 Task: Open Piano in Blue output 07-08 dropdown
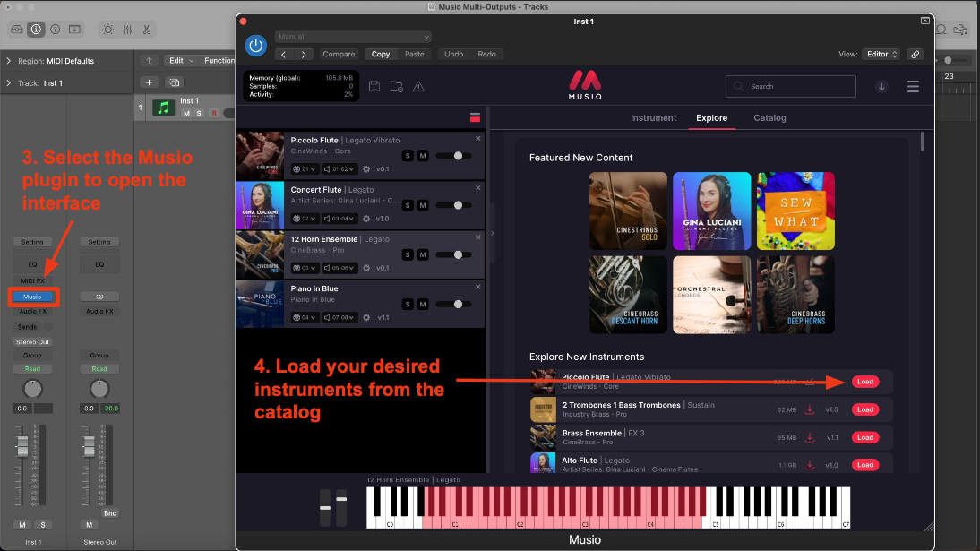coord(340,317)
